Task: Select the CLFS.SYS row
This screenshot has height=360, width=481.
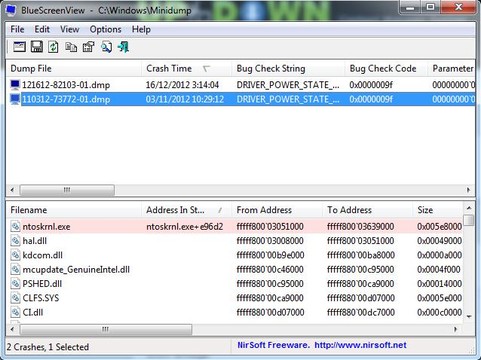Action: (235, 298)
